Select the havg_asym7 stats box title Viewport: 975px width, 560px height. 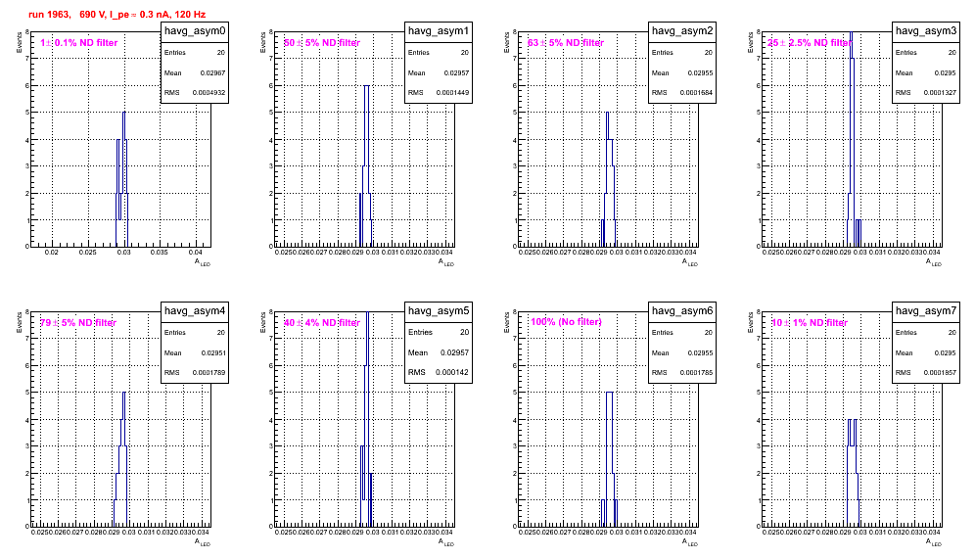[926, 311]
